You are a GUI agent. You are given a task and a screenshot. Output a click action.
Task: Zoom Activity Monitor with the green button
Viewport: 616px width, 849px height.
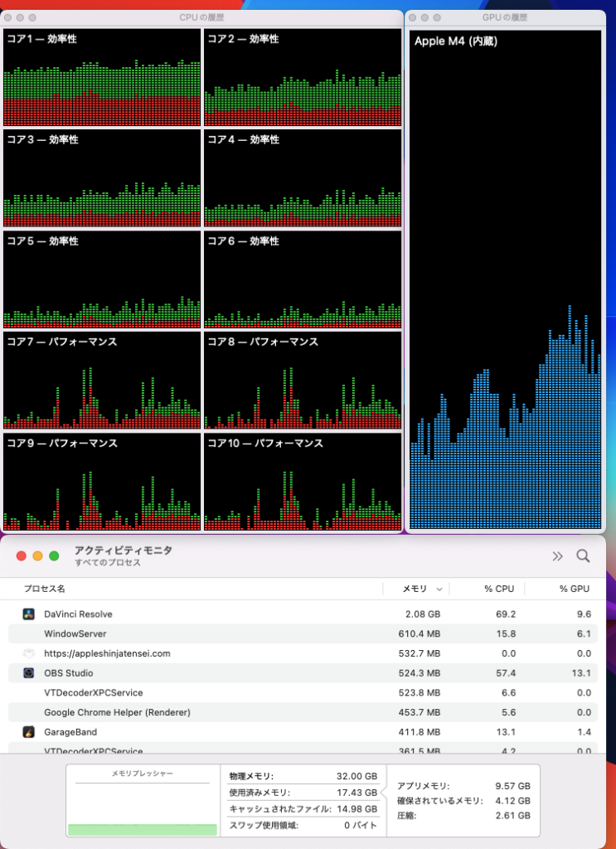coord(54,556)
